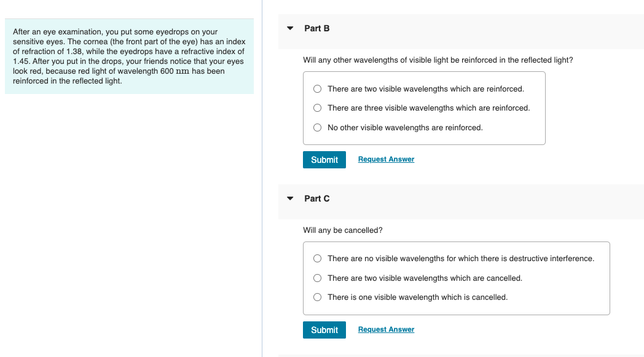The width and height of the screenshot is (644, 357).
Task: Click the Part B question about reinforced wavelengths
Action: (x=438, y=60)
